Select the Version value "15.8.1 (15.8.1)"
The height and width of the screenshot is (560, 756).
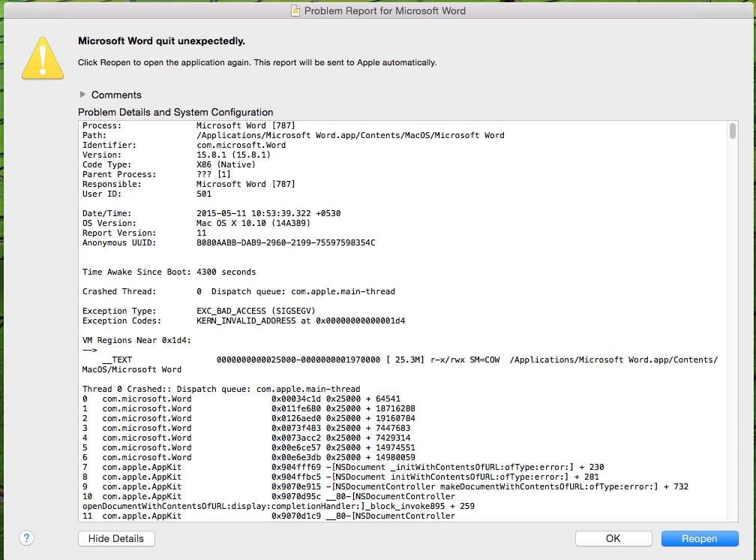coord(233,155)
